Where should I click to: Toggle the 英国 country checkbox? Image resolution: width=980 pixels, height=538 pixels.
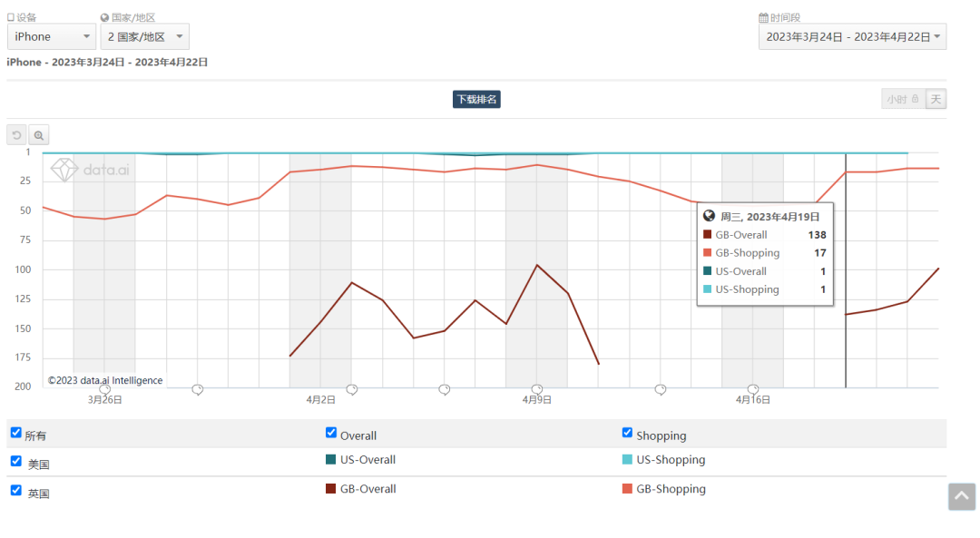tap(15, 490)
